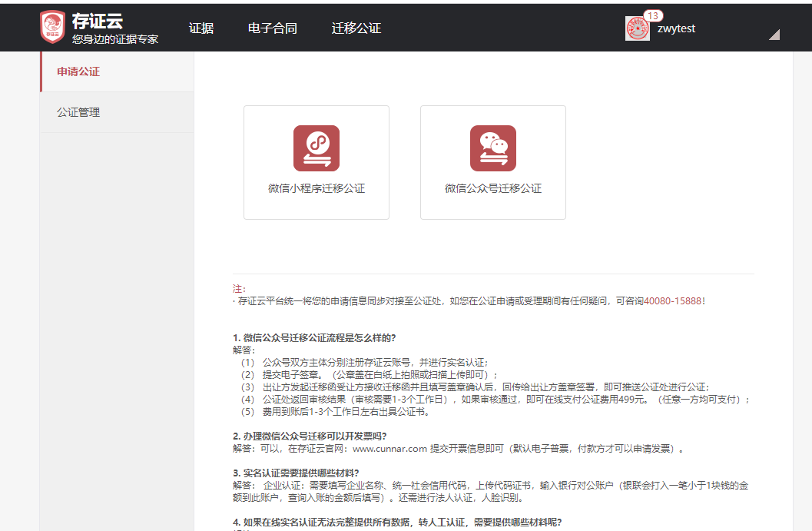Image resolution: width=812 pixels, height=531 pixels.
Task: Click question 3. 实名认证需要提供哪些材料?
Action: click(296, 473)
